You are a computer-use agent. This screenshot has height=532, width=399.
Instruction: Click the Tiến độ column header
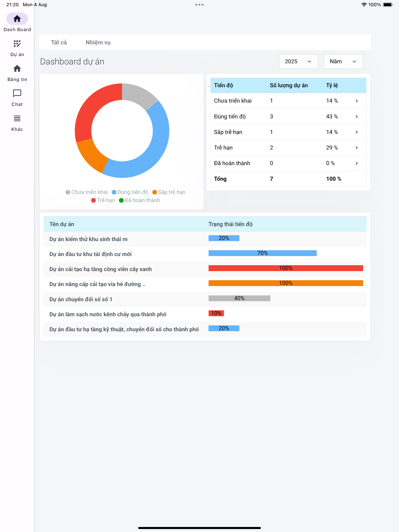pos(223,85)
